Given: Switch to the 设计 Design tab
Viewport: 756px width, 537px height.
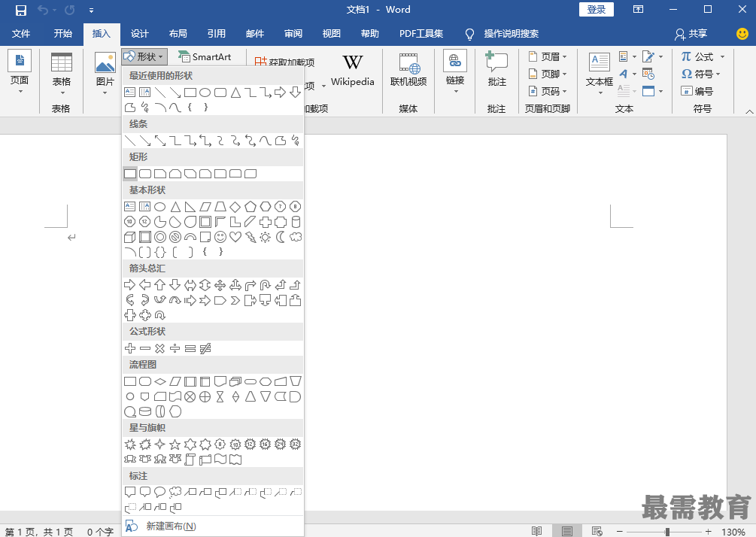Looking at the screenshot, I should (x=139, y=33).
